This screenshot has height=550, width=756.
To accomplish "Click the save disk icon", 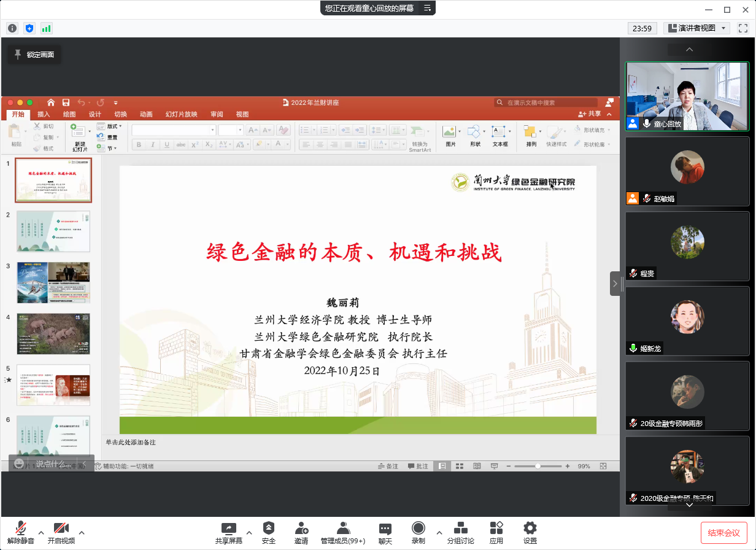I will click(x=66, y=103).
